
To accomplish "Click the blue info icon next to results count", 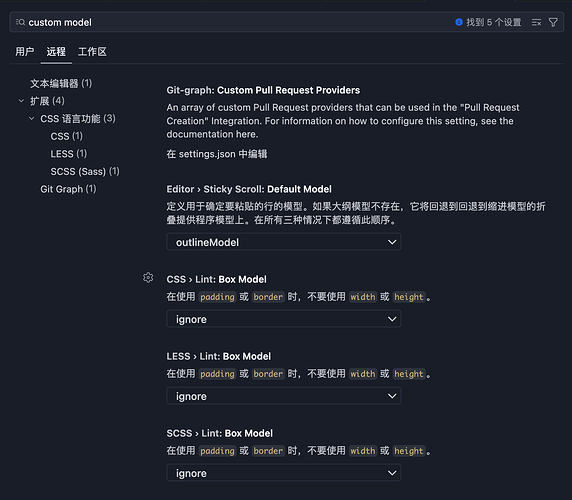I will point(459,22).
